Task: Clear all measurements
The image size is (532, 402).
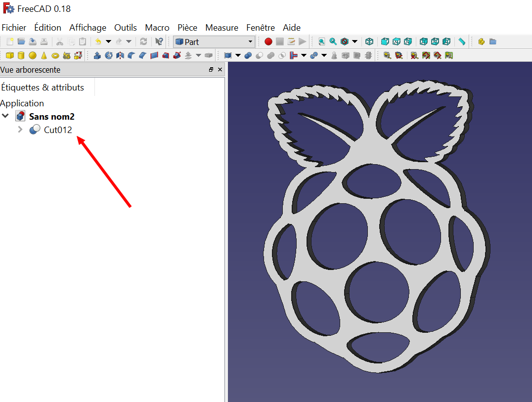Action: [x=414, y=55]
